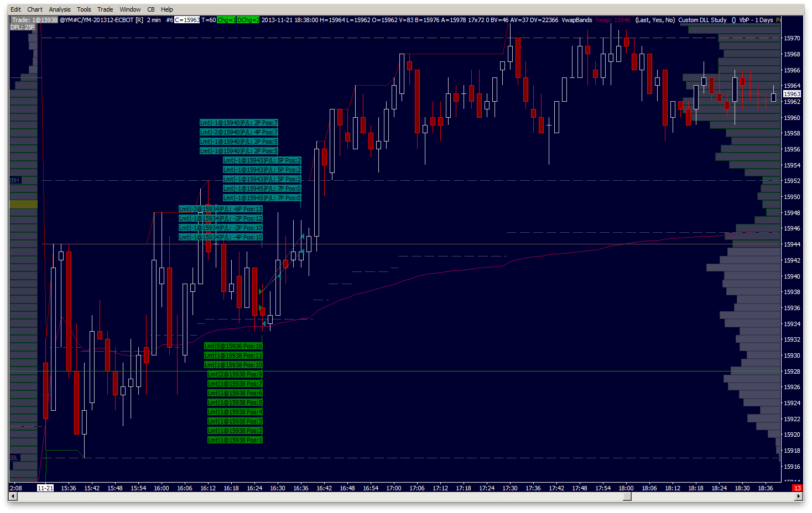Open the CB menu
The height and width of the screenshot is (513, 812).
coord(151,9)
